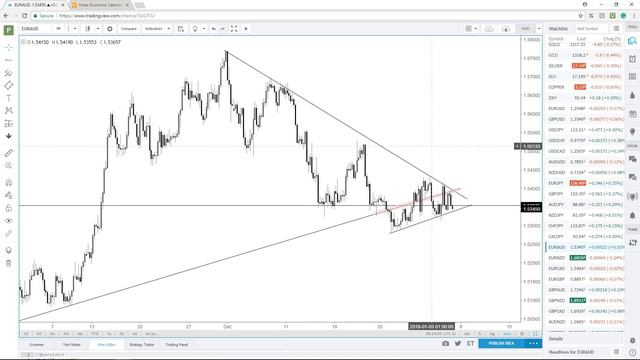
Task: Select the text annotation tool
Action: (9, 98)
